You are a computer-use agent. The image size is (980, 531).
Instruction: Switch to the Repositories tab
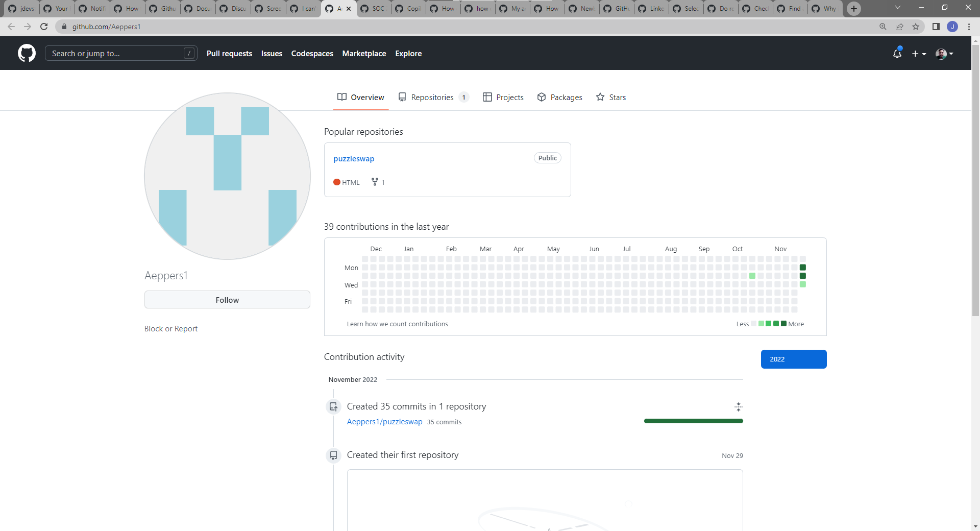[x=433, y=97]
